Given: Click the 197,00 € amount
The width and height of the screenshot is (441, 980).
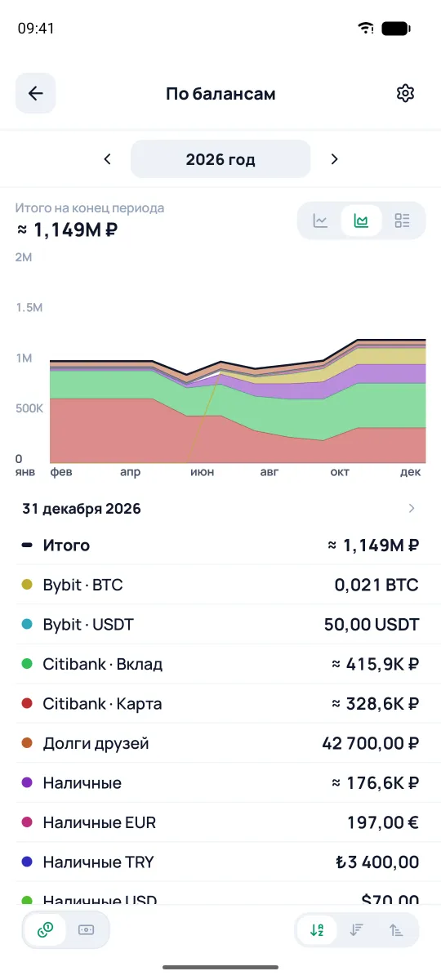Looking at the screenshot, I should (x=382, y=822).
